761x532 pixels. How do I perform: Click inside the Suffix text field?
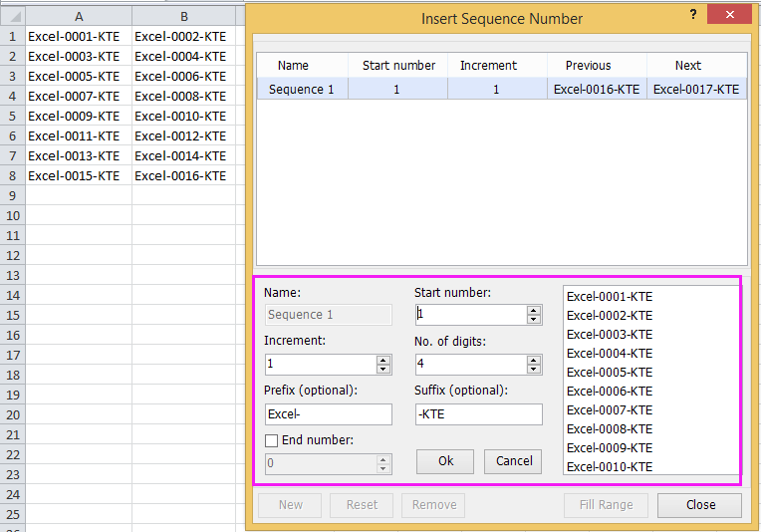pyautogui.click(x=478, y=414)
